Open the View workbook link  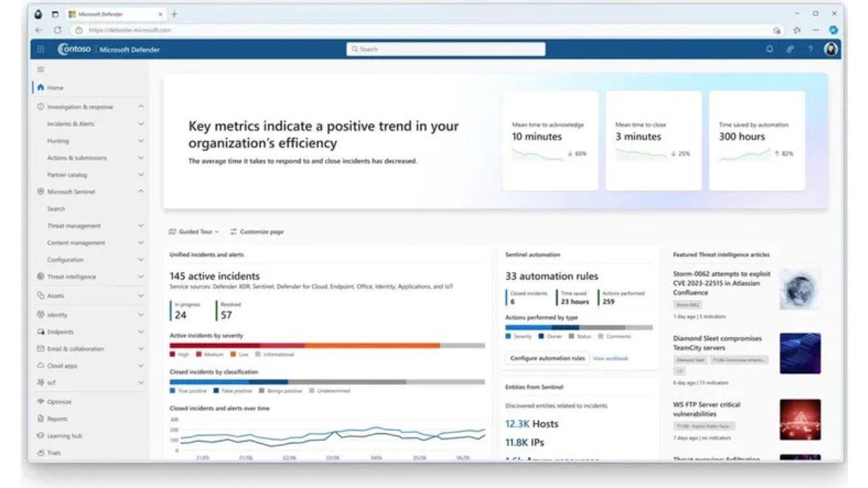click(x=610, y=358)
